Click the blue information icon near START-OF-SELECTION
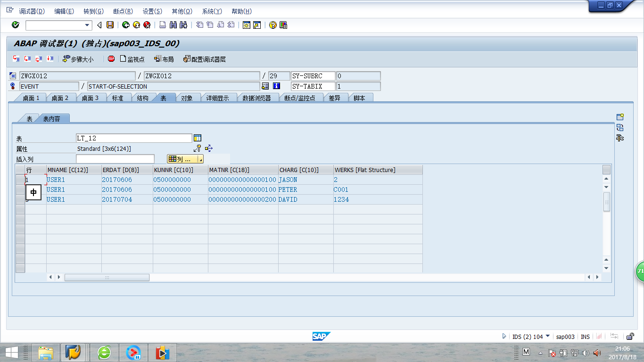The width and height of the screenshot is (644, 362). coord(277,86)
